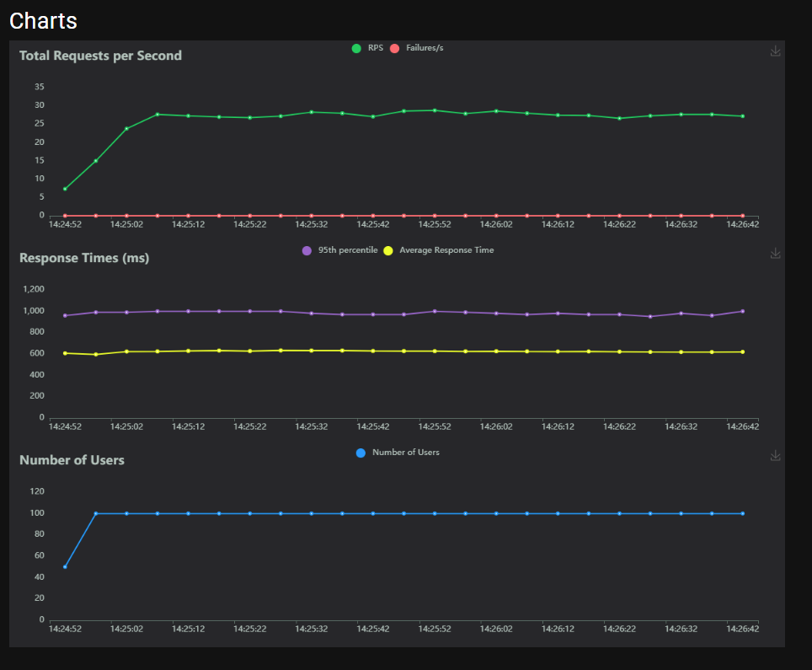
Task: Download the Response Times chart
Action: pos(775,254)
